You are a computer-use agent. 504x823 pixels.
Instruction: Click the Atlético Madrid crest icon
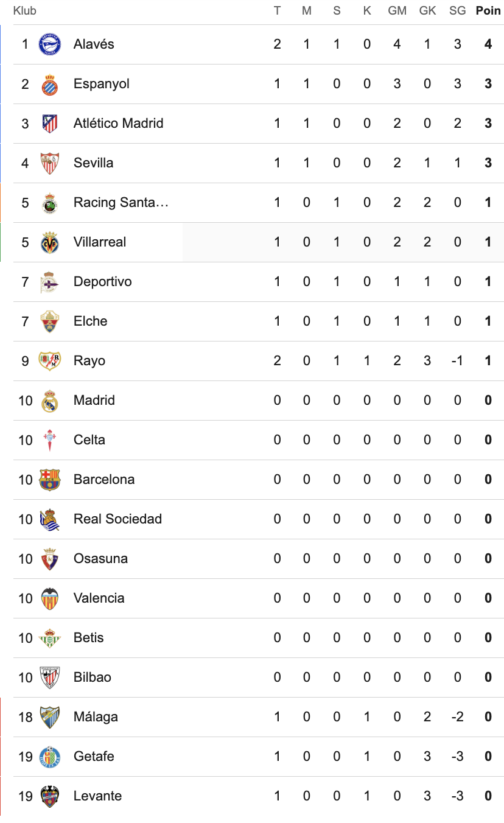point(49,124)
